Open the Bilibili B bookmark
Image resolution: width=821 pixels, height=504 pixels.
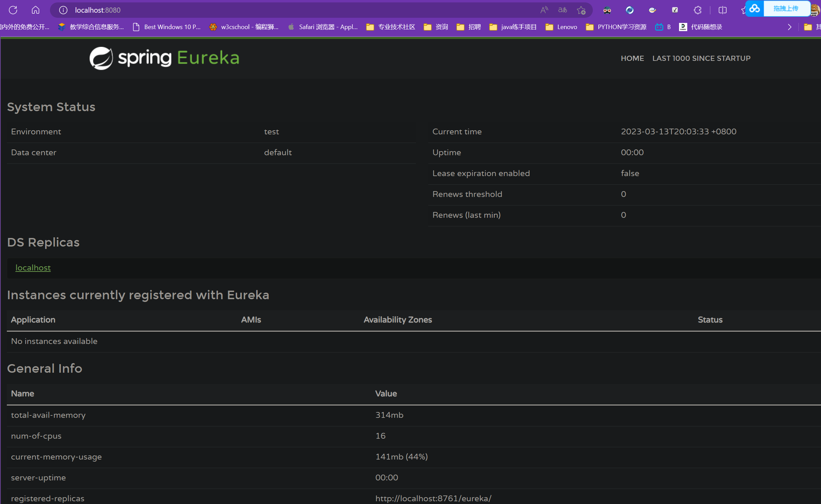663,27
